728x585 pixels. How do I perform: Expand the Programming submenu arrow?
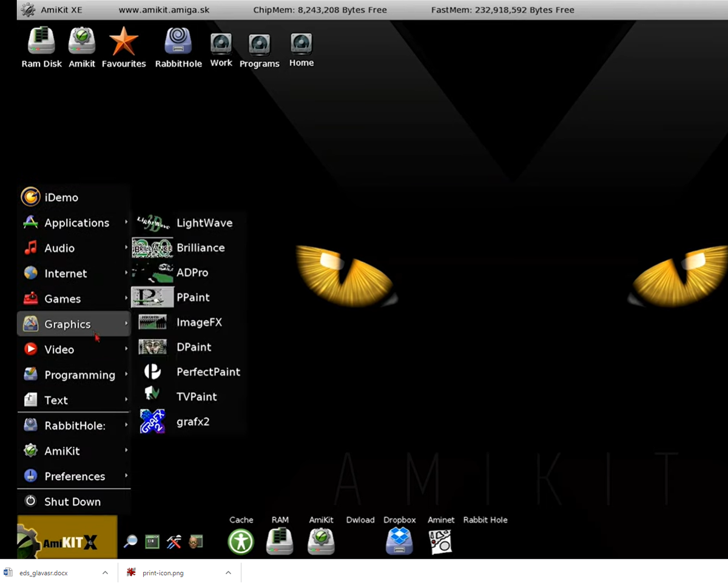click(126, 374)
